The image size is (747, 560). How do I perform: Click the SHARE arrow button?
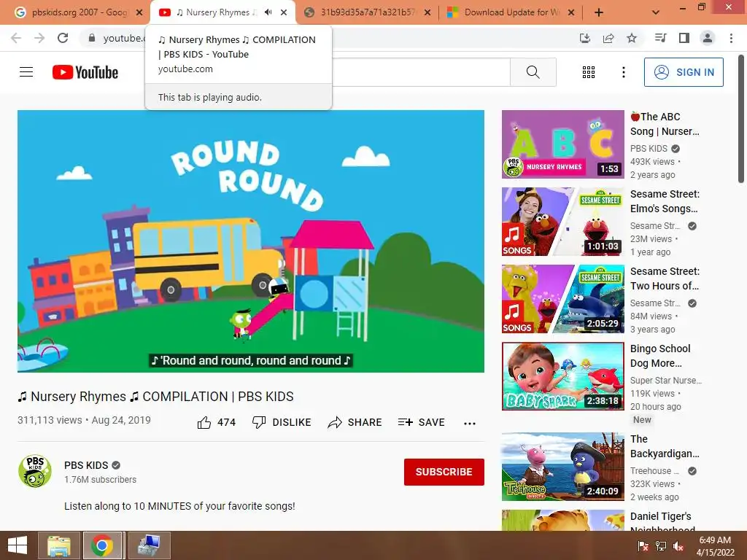coord(355,422)
